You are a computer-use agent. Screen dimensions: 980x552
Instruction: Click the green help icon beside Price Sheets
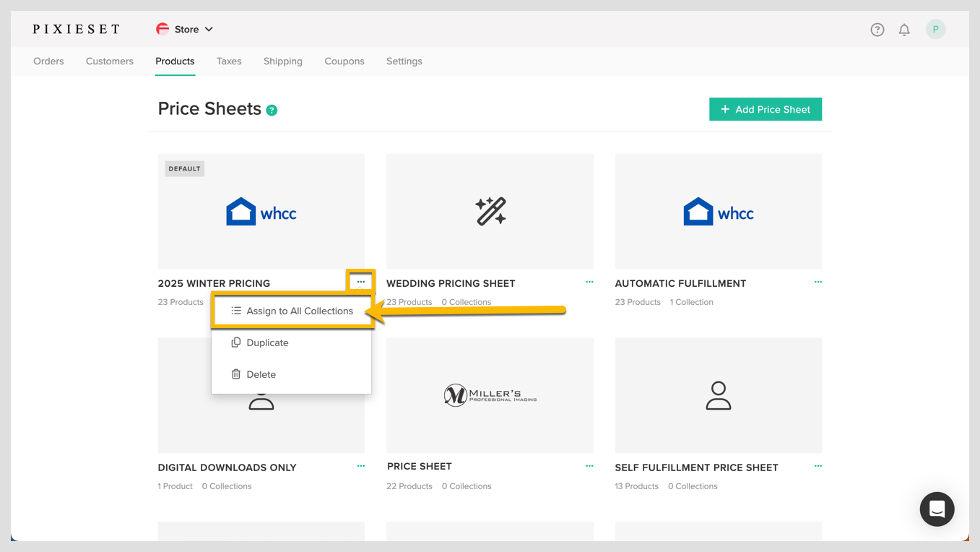(272, 111)
